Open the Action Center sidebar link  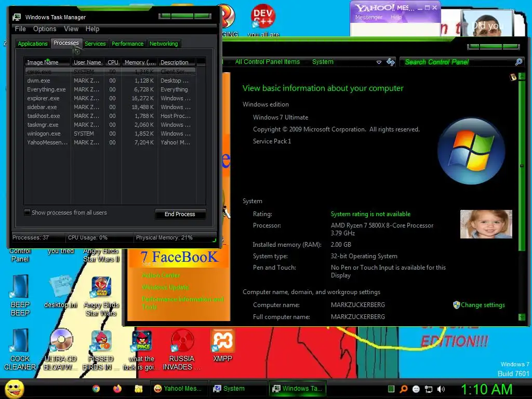coord(161,275)
